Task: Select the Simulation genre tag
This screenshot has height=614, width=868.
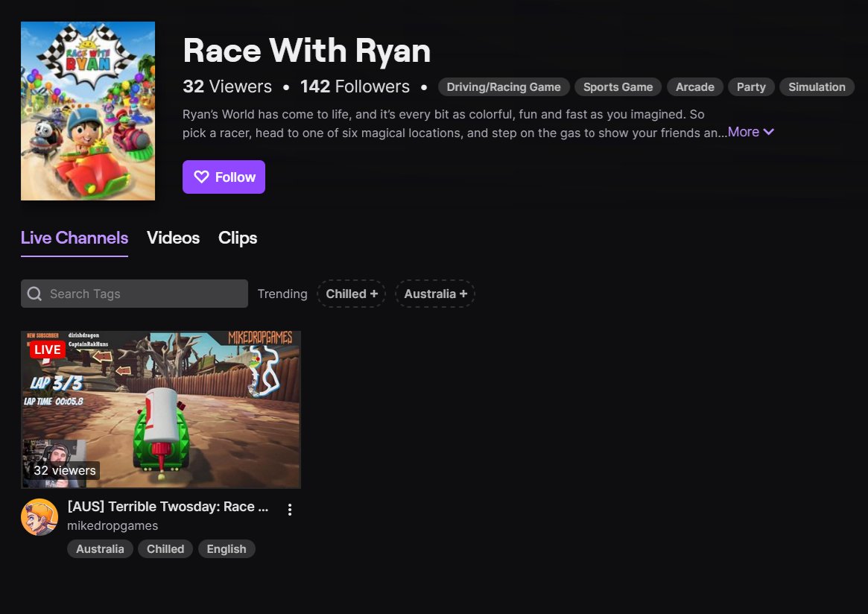Action: (x=817, y=87)
